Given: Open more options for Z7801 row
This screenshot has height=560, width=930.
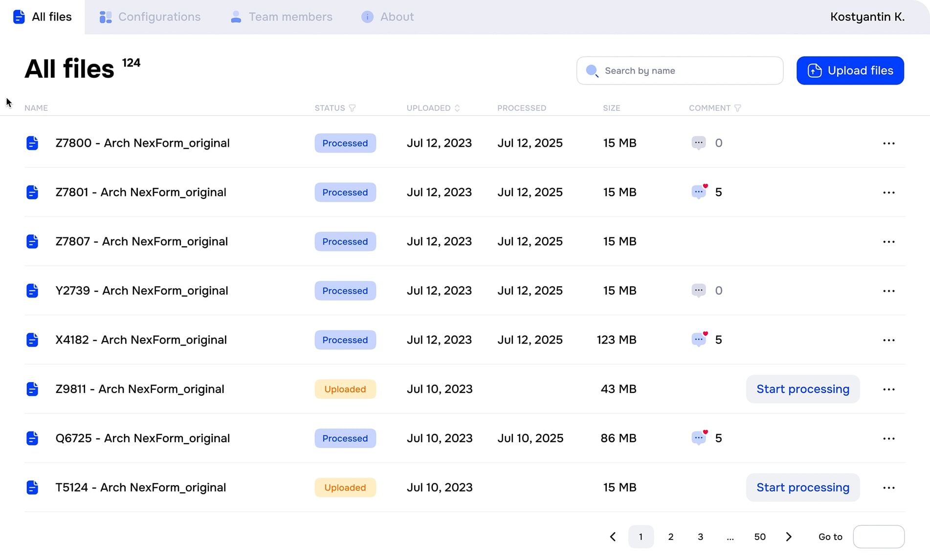Looking at the screenshot, I should coord(888,193).
